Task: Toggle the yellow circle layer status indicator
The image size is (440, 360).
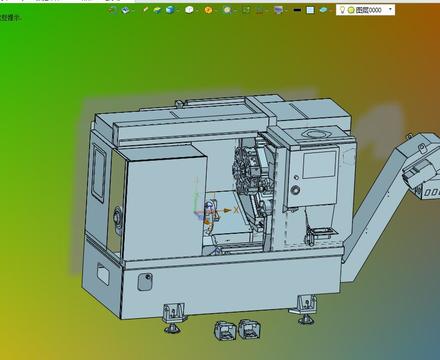Action: point(351,10)
